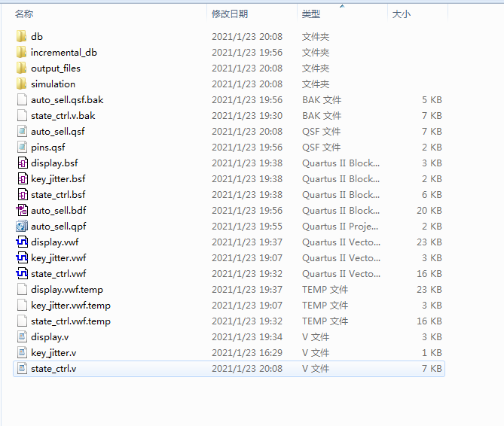Click the display.vwf.temp file icon
Screen dimensions: 504x426
click(x=22, y=289)
